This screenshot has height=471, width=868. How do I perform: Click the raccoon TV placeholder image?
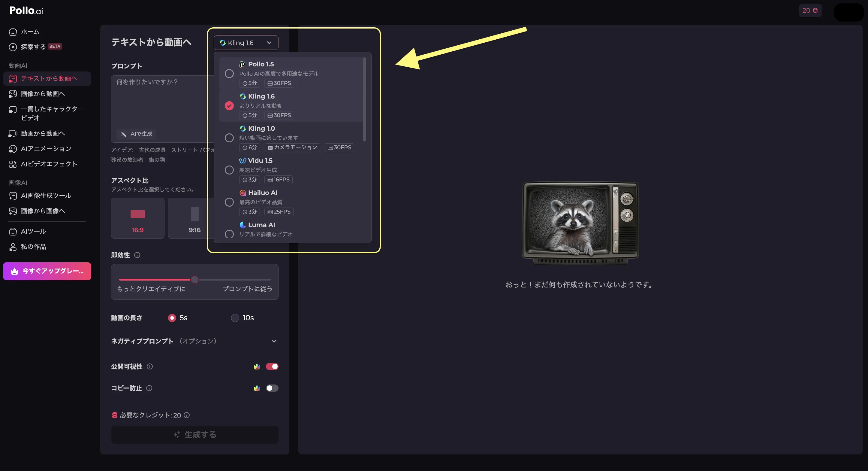point(580,223)
